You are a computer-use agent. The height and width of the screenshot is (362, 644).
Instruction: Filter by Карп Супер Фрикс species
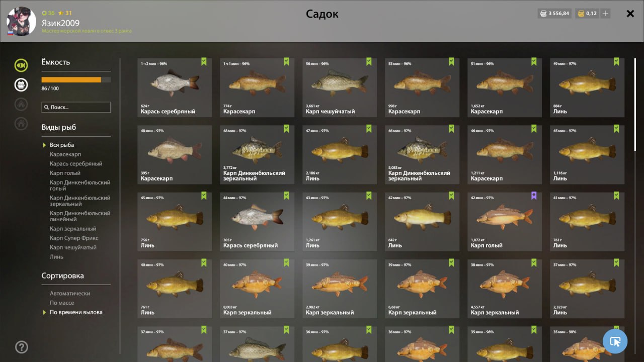coord(74,238)
